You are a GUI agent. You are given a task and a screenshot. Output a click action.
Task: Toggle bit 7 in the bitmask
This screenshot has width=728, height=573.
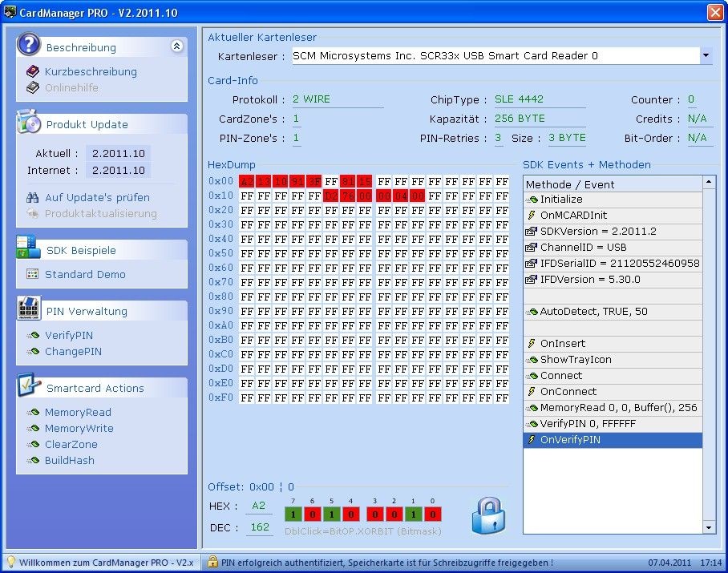(293, 514)
